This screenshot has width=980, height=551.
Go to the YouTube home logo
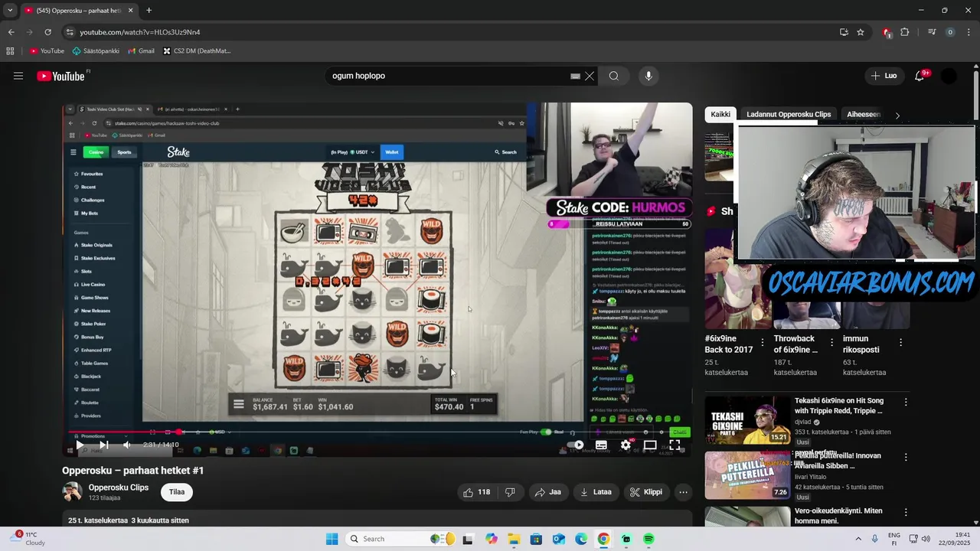pos(60,76)
